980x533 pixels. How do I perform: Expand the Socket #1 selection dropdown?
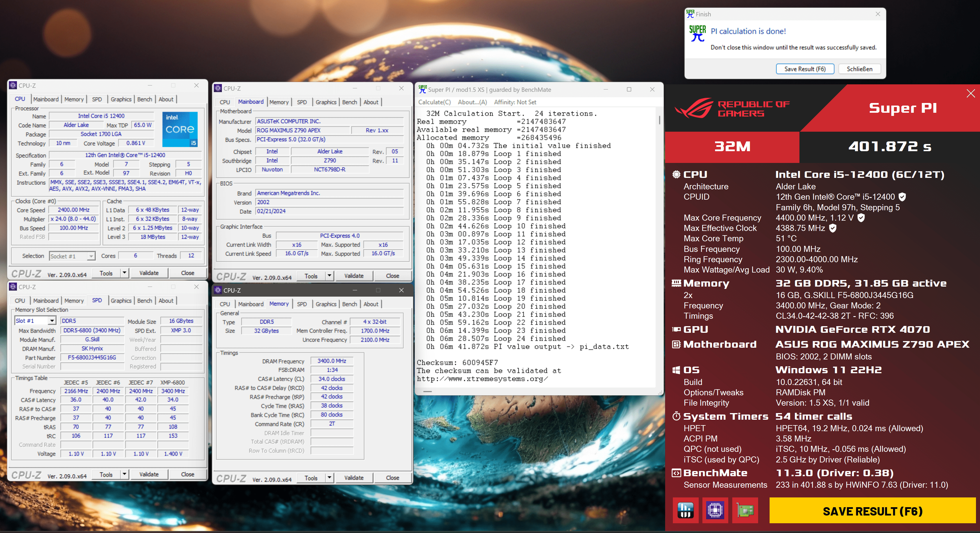coord(91,256)
